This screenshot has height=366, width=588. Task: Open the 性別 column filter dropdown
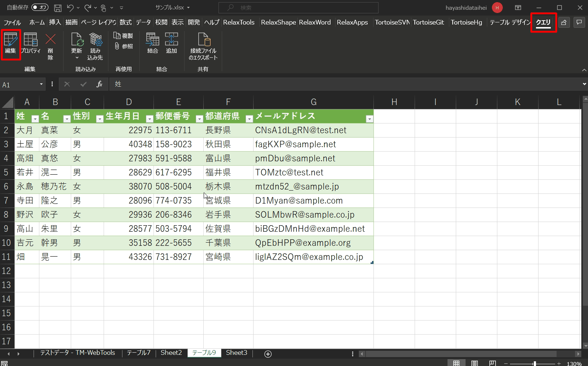(99, 119)
